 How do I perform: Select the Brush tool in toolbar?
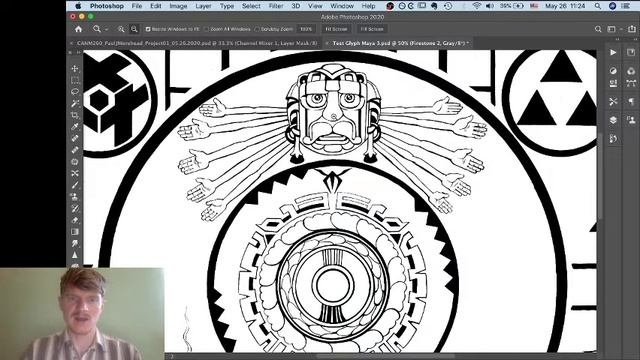click(x=75, y=185)
